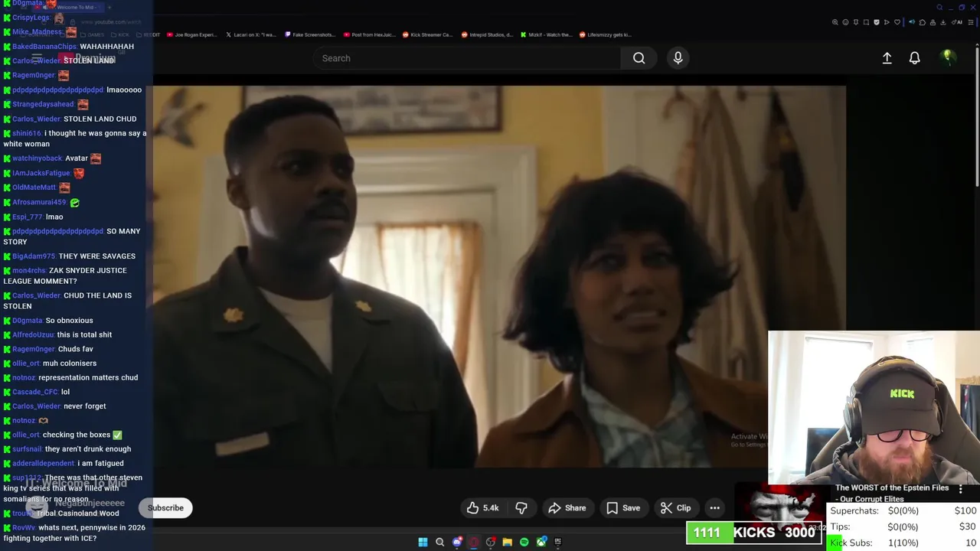
Task: Open the more actions three-dot menu
Action: tap(714, 508)
